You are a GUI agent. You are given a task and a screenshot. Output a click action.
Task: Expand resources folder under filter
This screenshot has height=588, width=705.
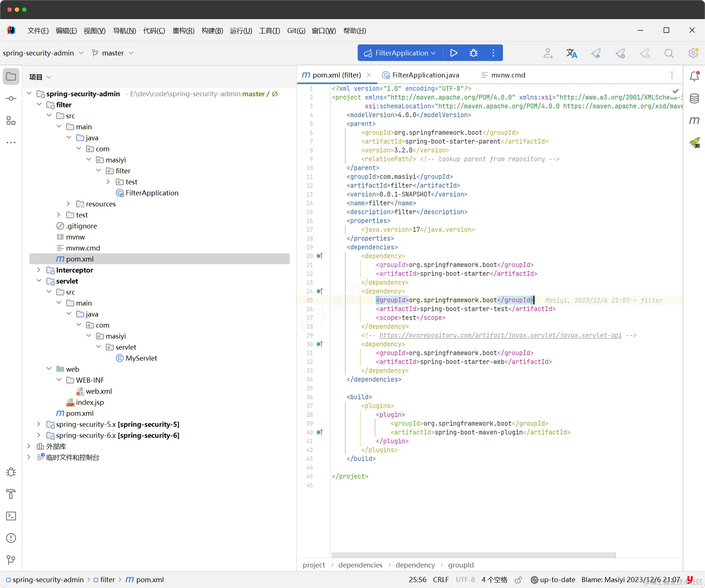(68, 204)
